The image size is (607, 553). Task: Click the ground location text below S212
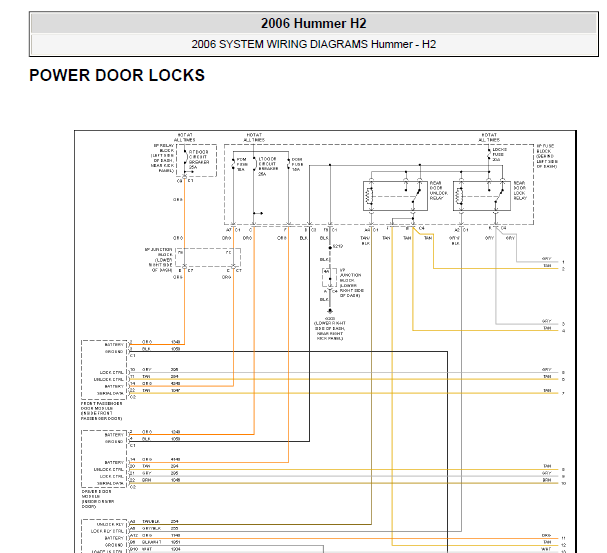pyautogui.click(x=330, y=329)
